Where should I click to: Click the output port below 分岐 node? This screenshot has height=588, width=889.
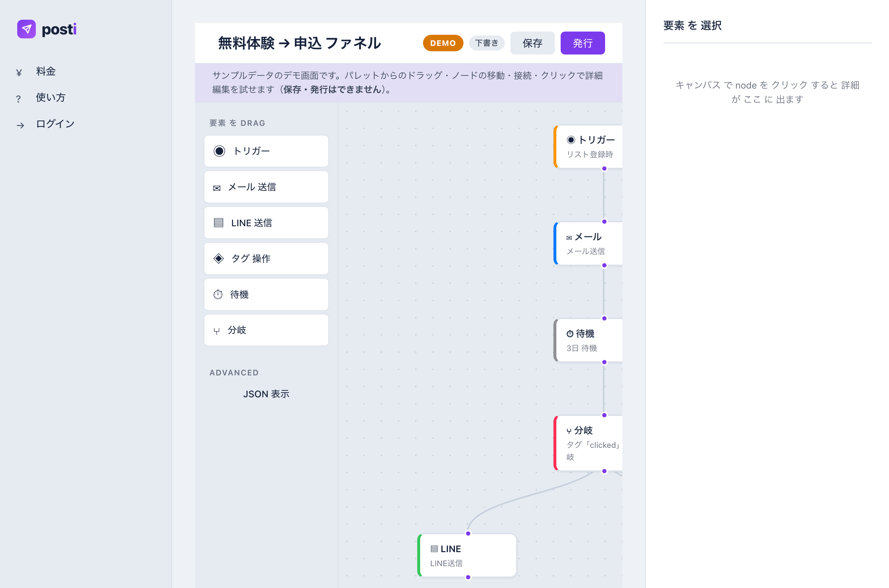[604, 471]
